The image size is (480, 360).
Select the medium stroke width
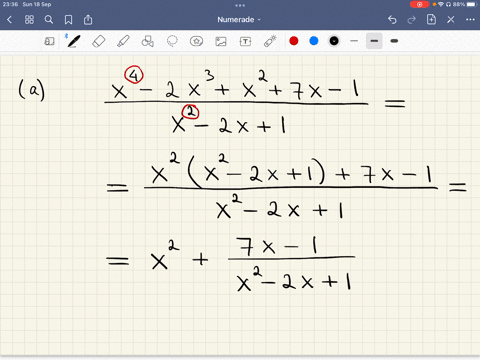click(374, 41)
